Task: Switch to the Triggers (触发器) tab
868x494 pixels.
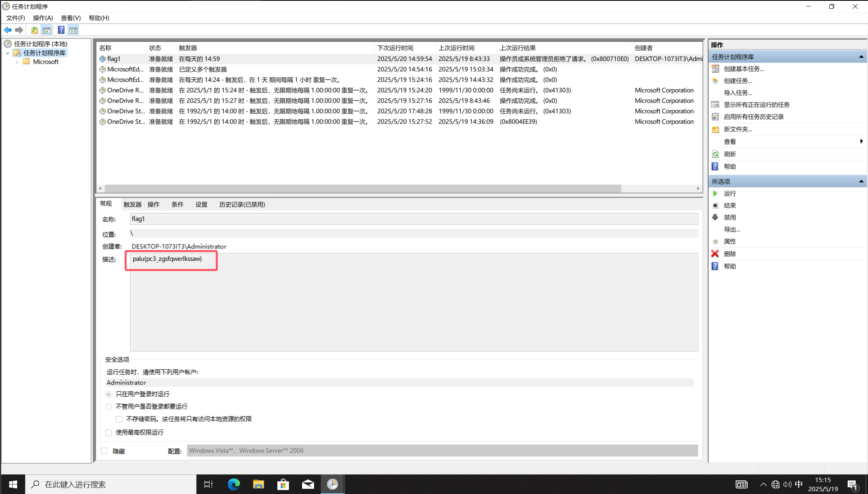Action: [132, 205]
